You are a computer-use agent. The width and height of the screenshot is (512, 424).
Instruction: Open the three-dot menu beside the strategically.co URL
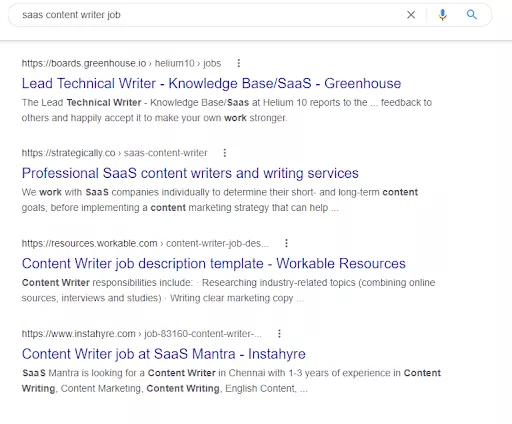pyautogui.click(x=225, y=153)
